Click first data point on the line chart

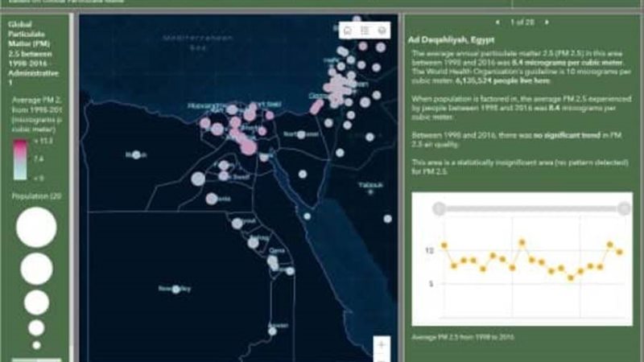pyautogui.click(x=444, y=245)
